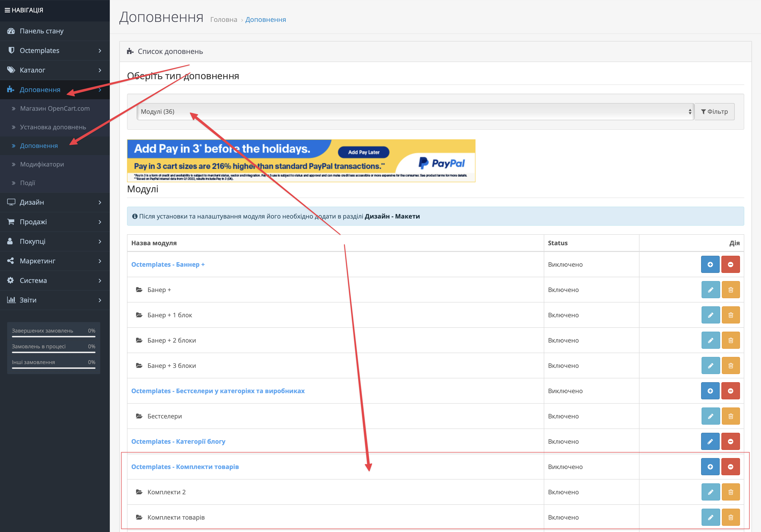761x532 pixels.
Task: Open the Модулі (36) extension type dropdown
Action: pyautogui.click(x=415, y=112)
